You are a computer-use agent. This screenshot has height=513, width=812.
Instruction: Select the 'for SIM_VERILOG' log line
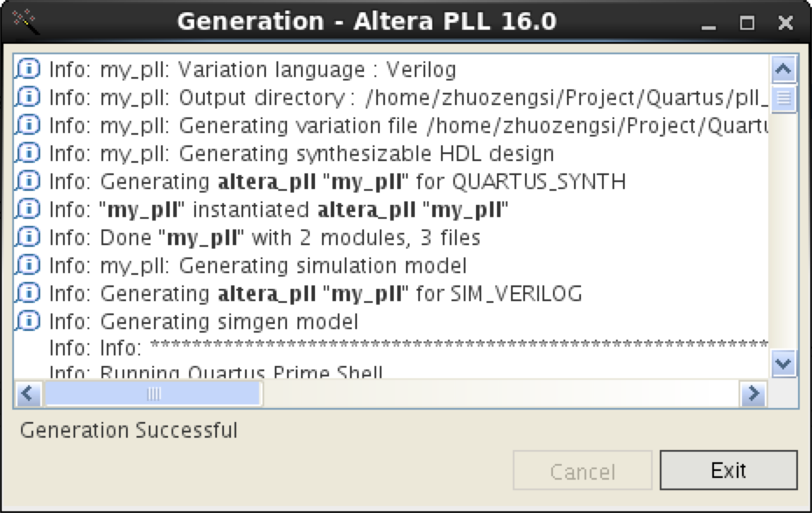point(315,294)
